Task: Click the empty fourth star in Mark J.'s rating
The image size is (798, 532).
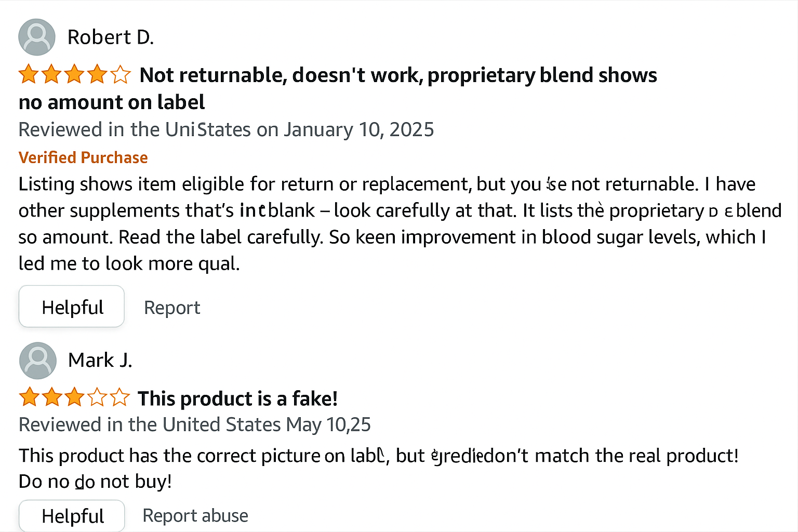Action: coord(97,397)
